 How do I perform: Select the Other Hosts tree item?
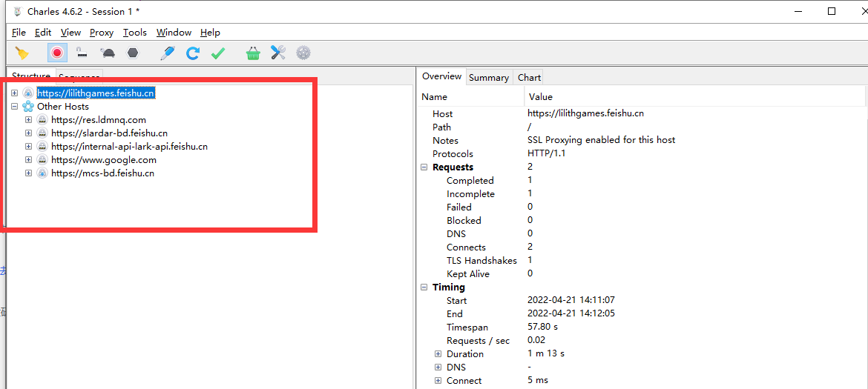[62, 106]
